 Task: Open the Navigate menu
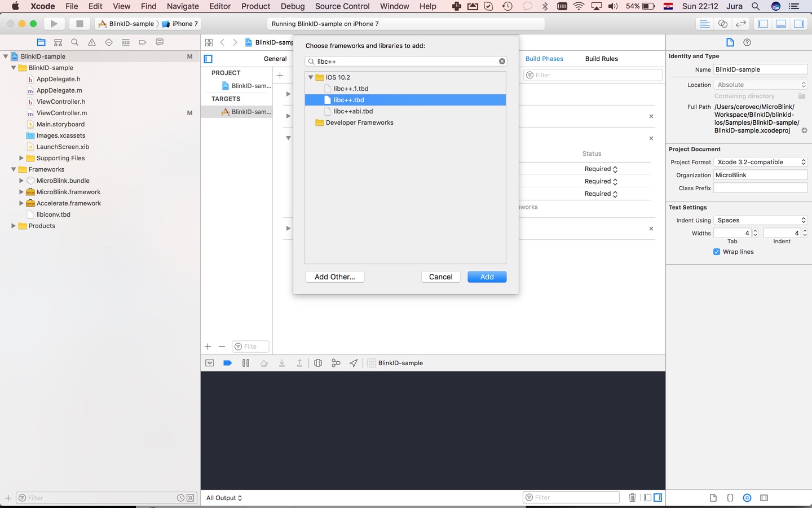pyautogui.click(x=183, y=6)
